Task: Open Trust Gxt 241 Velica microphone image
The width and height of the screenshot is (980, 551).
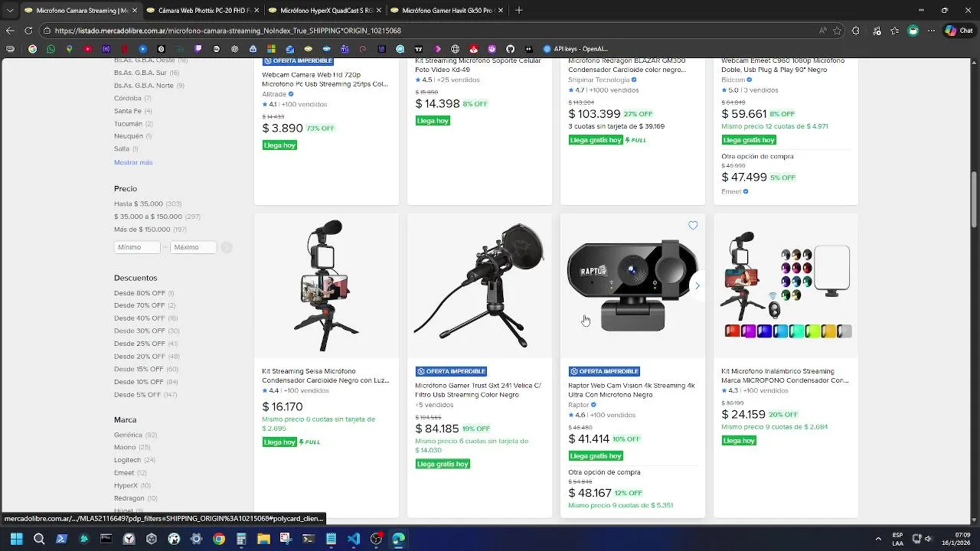Action: [479, 285]
